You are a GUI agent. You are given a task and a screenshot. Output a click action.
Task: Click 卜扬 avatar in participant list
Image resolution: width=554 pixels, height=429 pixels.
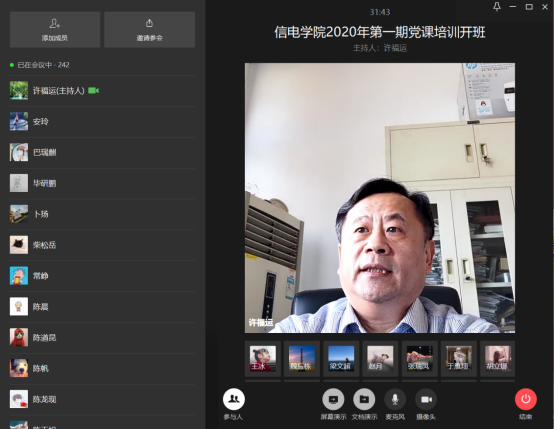(19, 214)
